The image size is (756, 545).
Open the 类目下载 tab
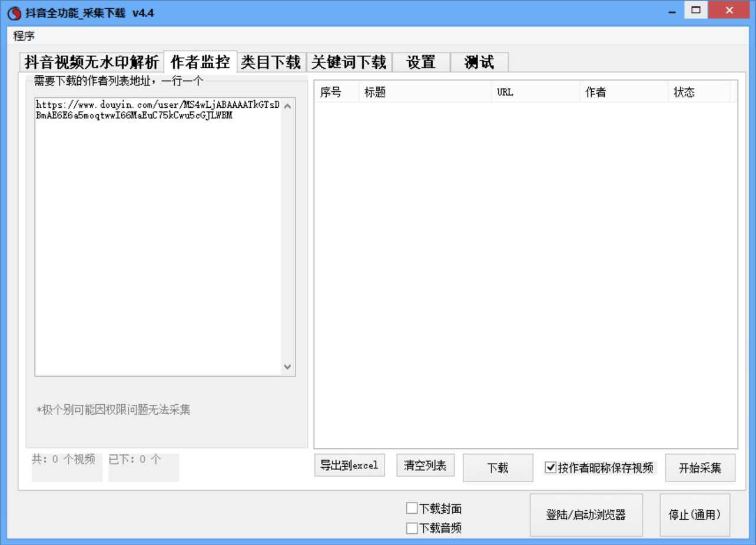(271, 62)
